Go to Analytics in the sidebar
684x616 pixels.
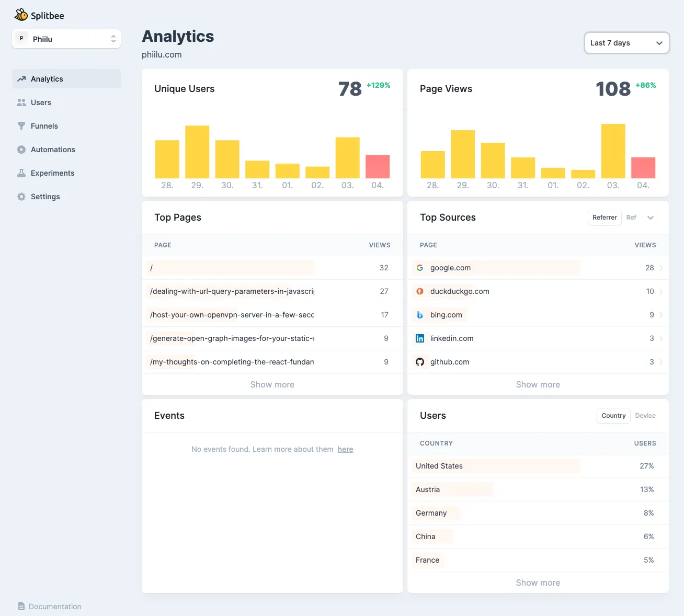[66, 79]
